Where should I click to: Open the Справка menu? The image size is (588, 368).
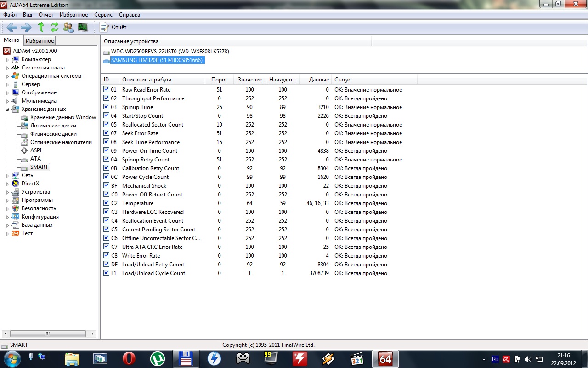[130, 15]
